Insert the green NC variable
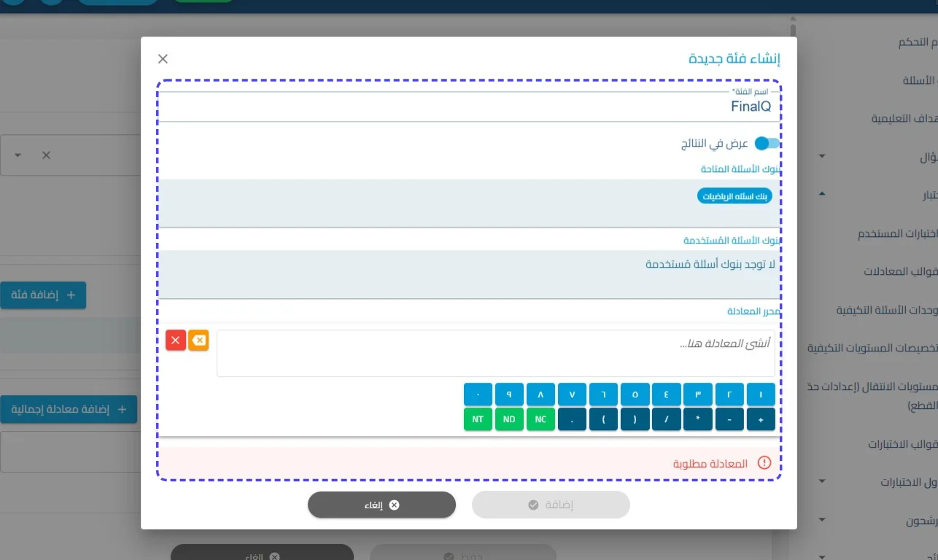The image size is (938, 560). point(540,419)
